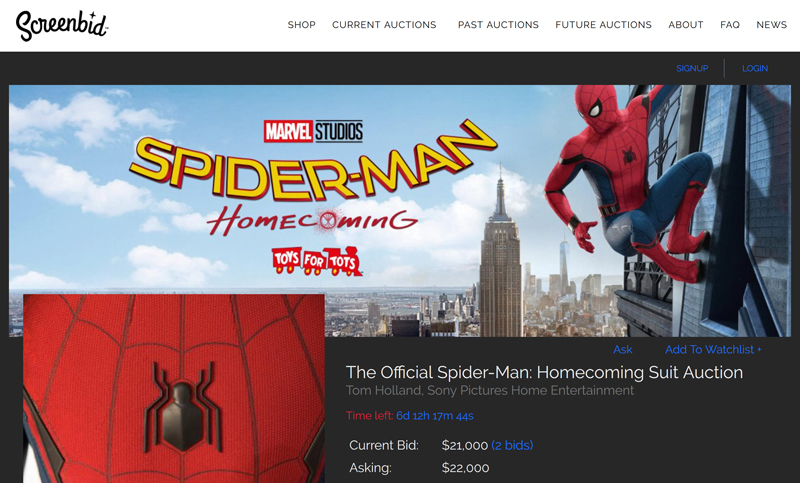
Task: Open PAST AUCTIONS page
Action: click(x=498, y=24)
